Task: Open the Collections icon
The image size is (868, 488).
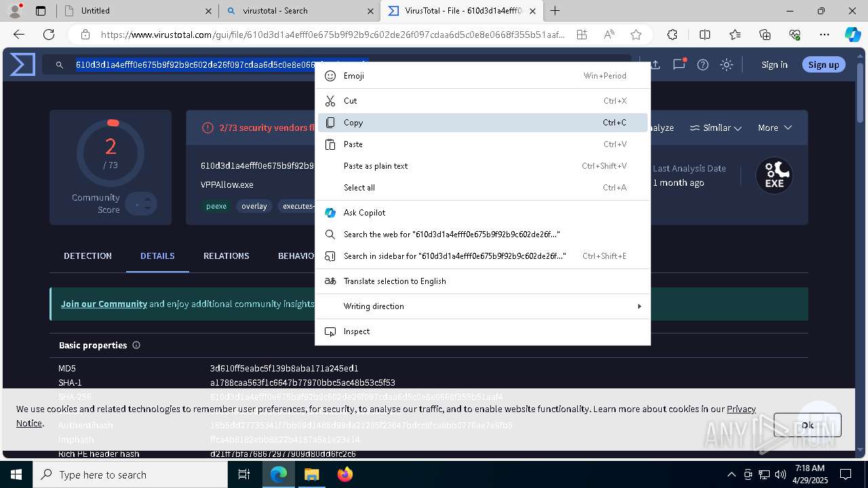Action: click(765, 35)
